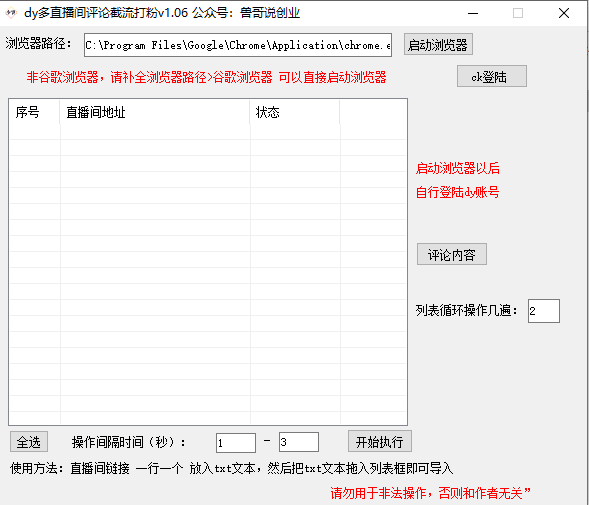Click the 使用方法 instructions text
The height and width of the screenshot is (505, 589).
(231, 468)
